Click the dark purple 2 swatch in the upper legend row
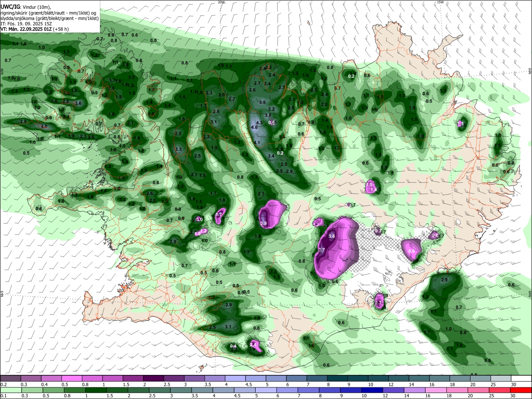The width and height of the screenshot is (532, 399). [x=153, y=379]
